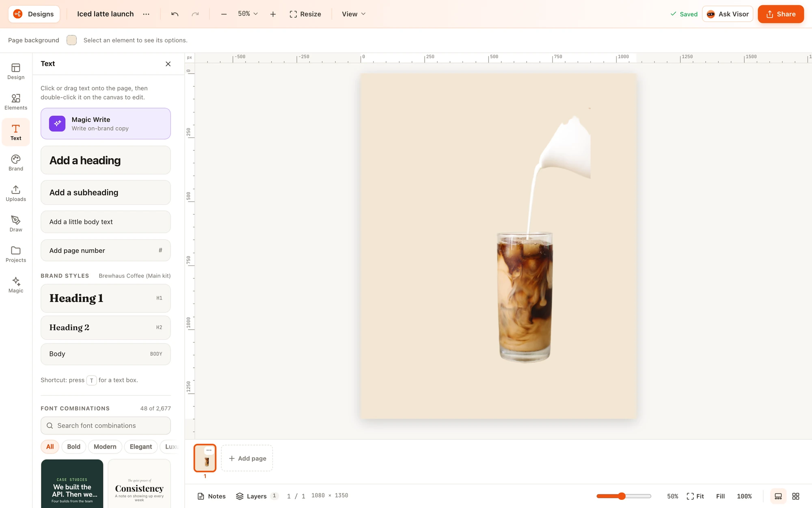
Task: Apply Heading 2 brand style
Action: pyautogui.click(x=106, y=328)
